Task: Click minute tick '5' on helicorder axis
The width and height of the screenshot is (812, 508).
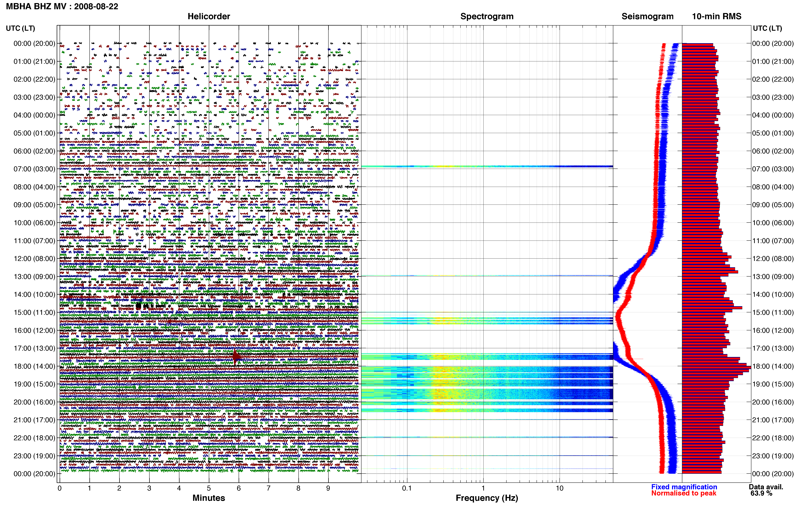Action: 209,488
